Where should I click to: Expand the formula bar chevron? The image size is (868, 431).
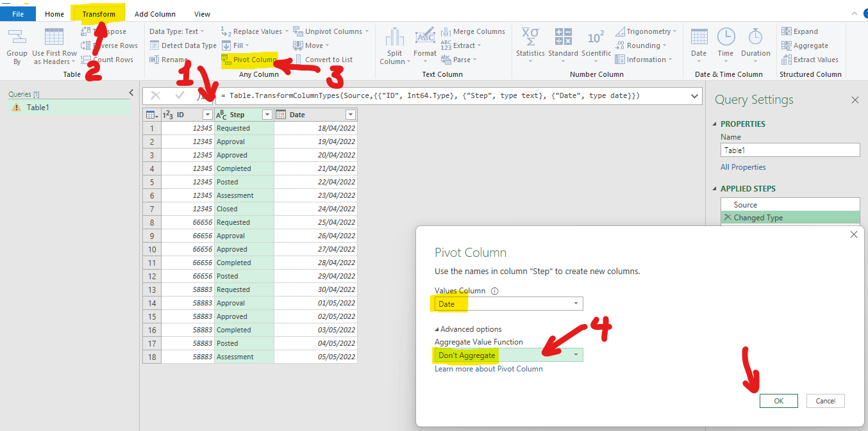coord(695,96)
